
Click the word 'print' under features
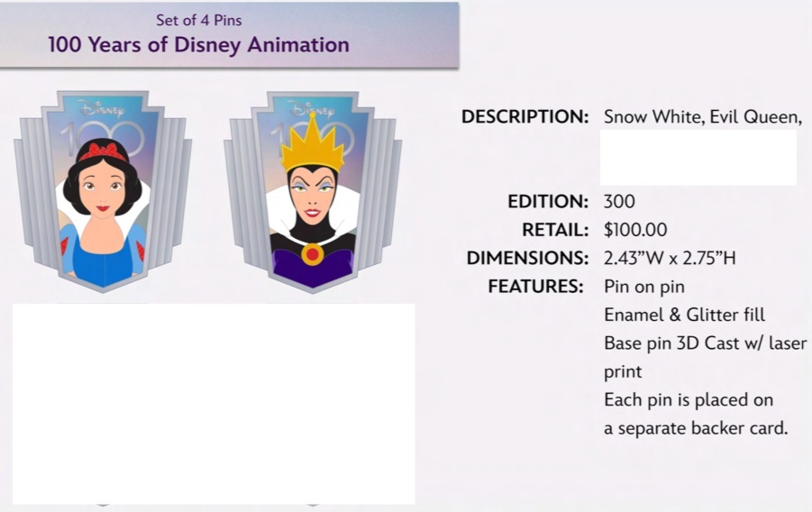(x=623, y=372)
